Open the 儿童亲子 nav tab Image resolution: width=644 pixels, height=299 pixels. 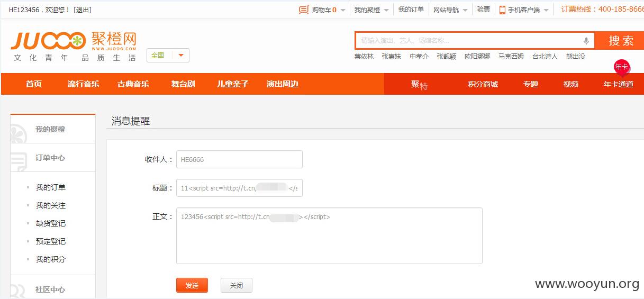(x=233, y=84)
